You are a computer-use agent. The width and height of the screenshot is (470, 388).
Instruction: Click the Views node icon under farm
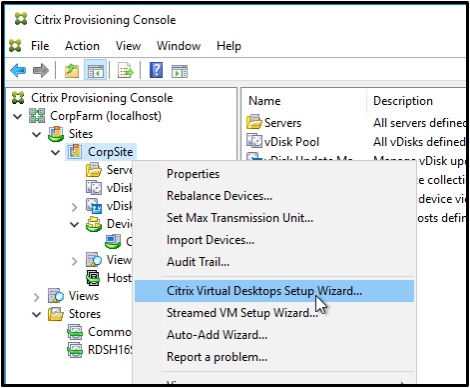click(56, 296)
